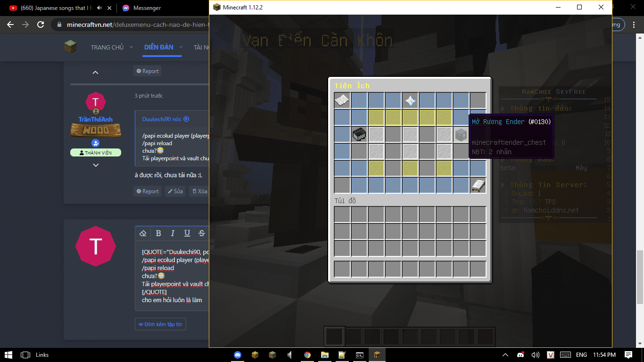Click the large T avatar beside reply editor
644x362 pixels.
[x=96, y=246]
